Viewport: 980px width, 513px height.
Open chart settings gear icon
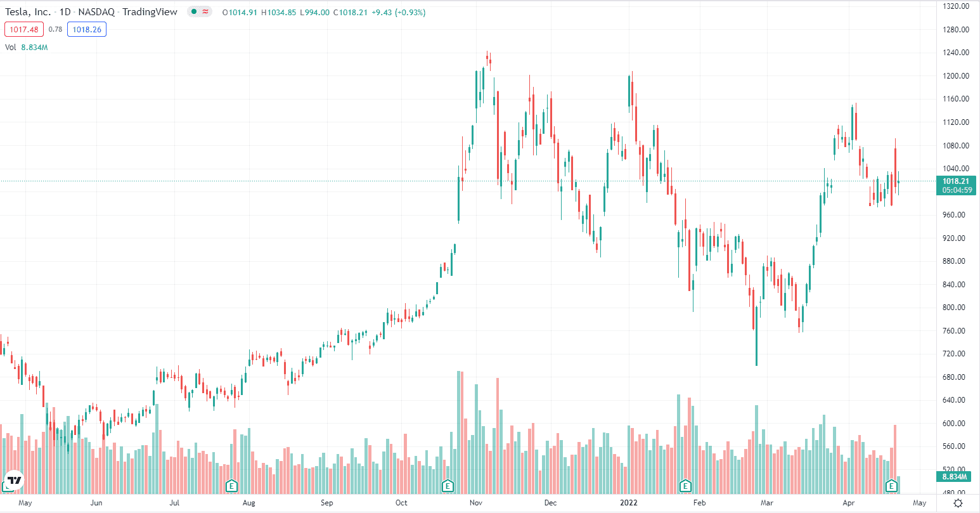[x=958, y=503]
